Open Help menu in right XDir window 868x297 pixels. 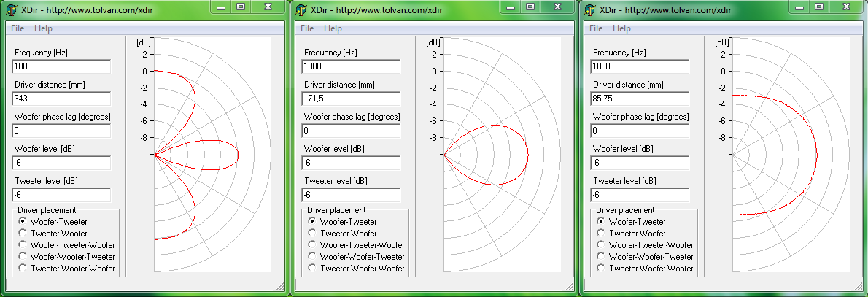pyautogui.click(x=621, y=28)
